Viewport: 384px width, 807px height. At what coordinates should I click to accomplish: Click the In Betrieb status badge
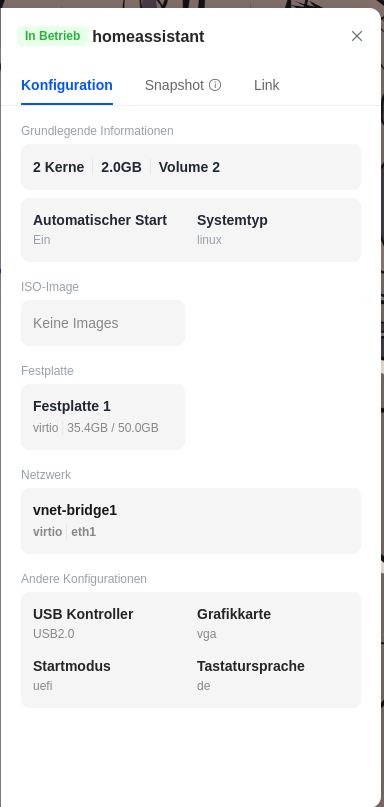point(53,36)
